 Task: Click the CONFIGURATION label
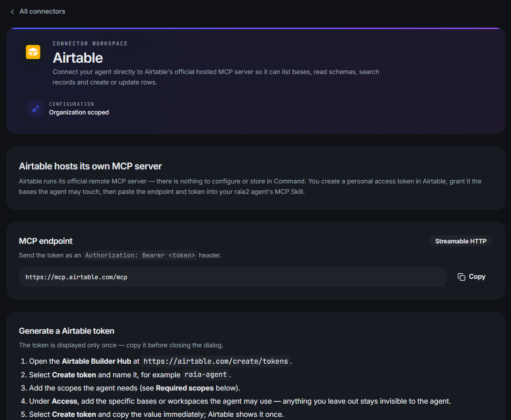[71, 104]
